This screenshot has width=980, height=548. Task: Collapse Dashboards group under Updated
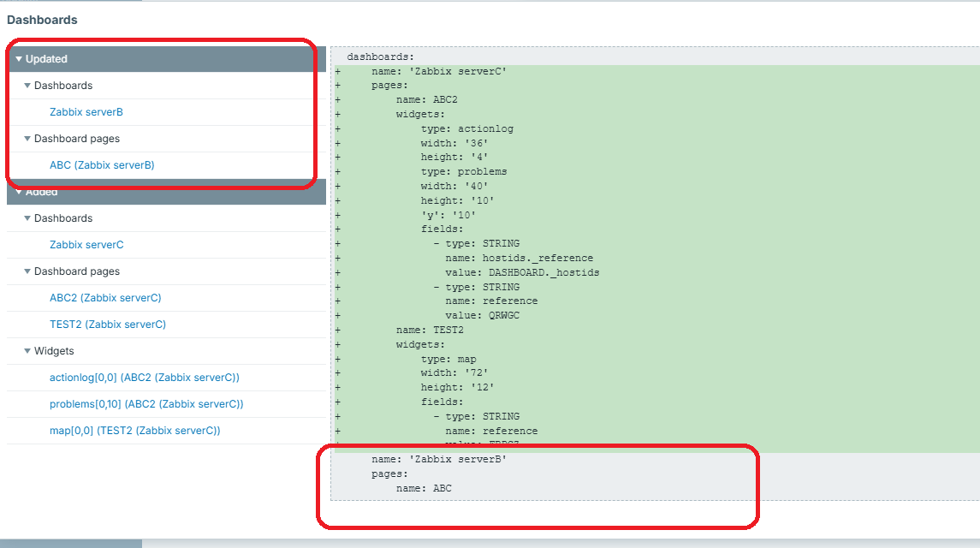click(62, 86)
